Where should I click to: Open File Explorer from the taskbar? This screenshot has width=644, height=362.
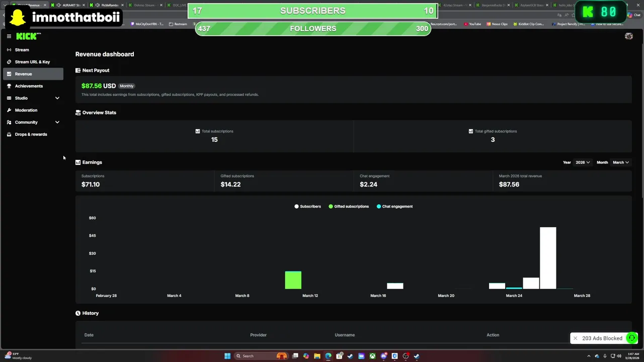click(x=317, y=356)
